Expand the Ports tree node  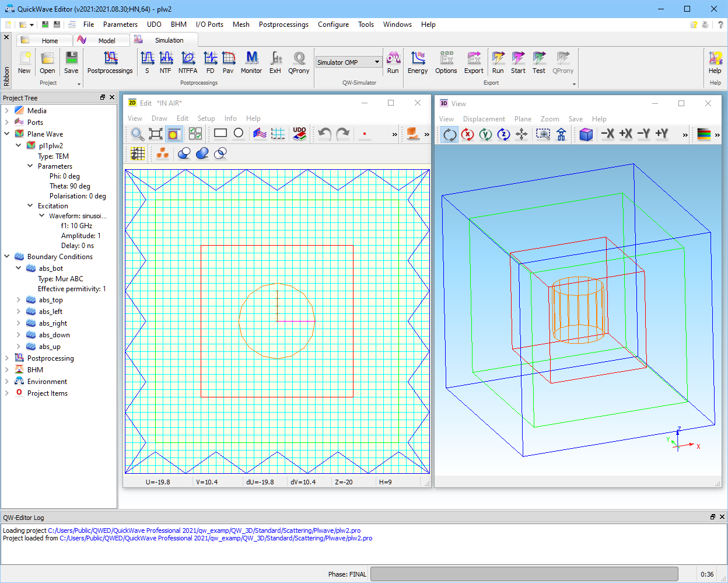point(7,122)
